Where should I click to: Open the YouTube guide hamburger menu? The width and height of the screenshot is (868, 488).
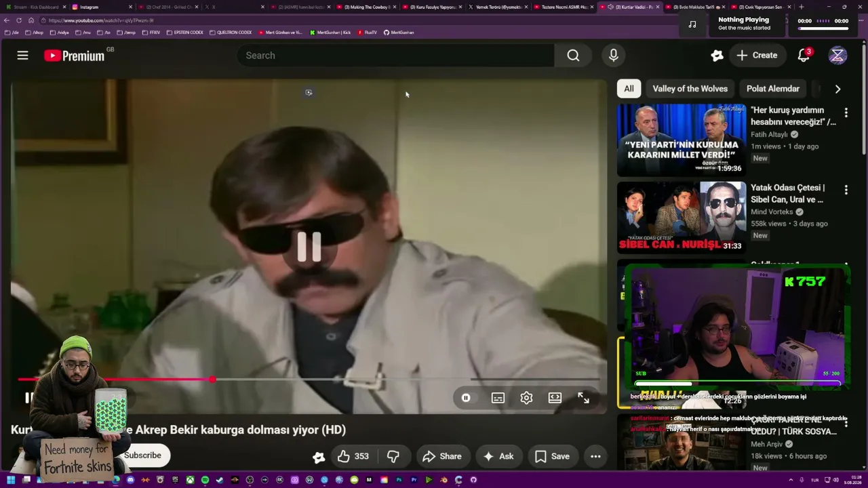pyautogui.click(x=23, y=56)
